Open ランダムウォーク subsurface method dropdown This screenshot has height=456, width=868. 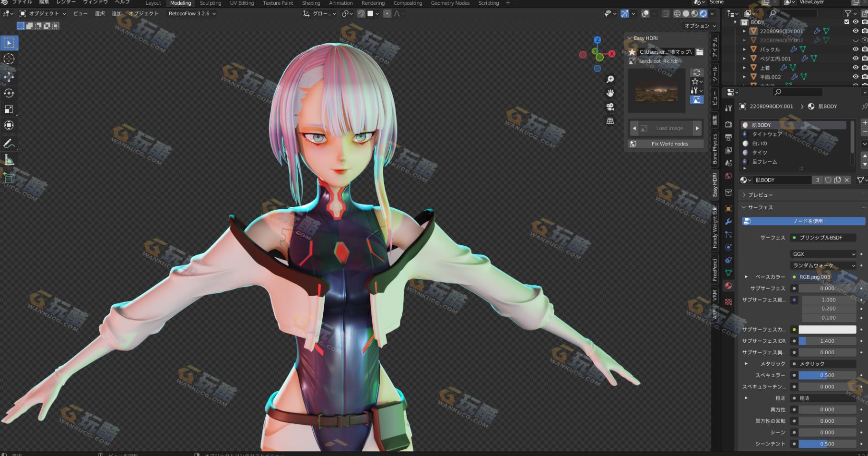pos(823,265)
